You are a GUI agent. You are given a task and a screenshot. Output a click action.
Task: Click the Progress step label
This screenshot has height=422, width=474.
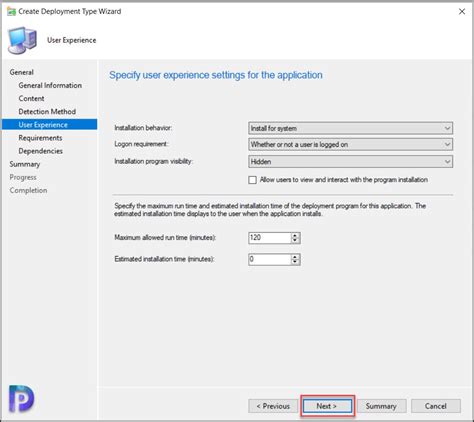click(23, 177)
